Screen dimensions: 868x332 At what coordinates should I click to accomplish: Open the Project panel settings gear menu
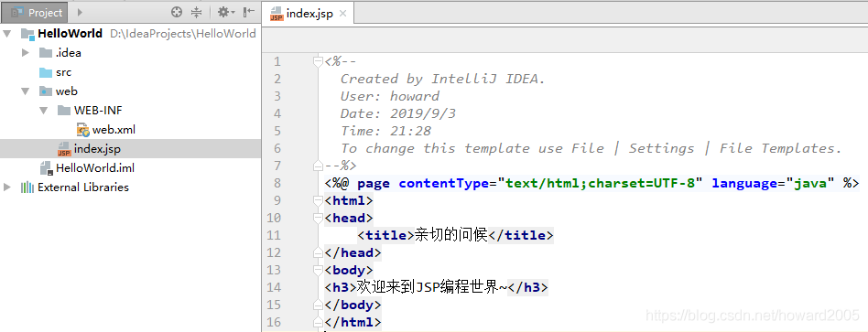226,12
